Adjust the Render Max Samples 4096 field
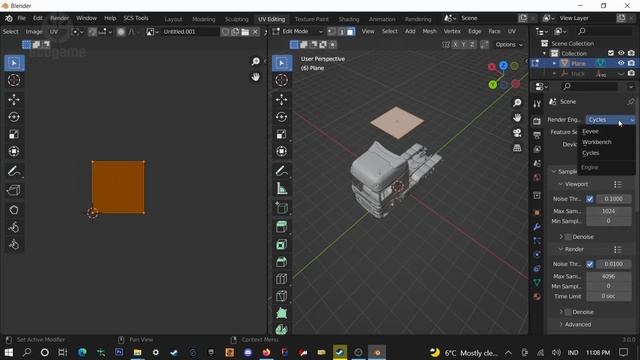Image resolution: width=640 pixels, height=360 pixels. [x=609, y=276]
